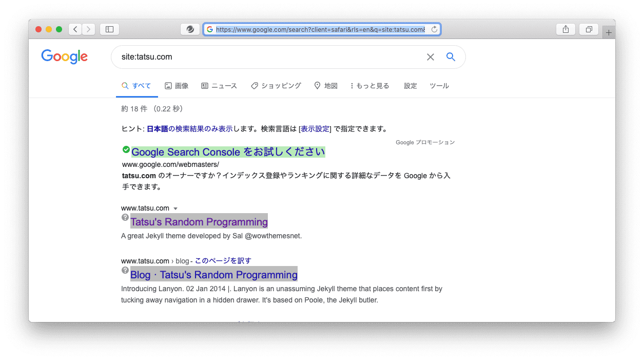The width and height of the screenshot is (644, 360).
Task: Click the blue magnifier search icon
Action: [x=451, y=57]
